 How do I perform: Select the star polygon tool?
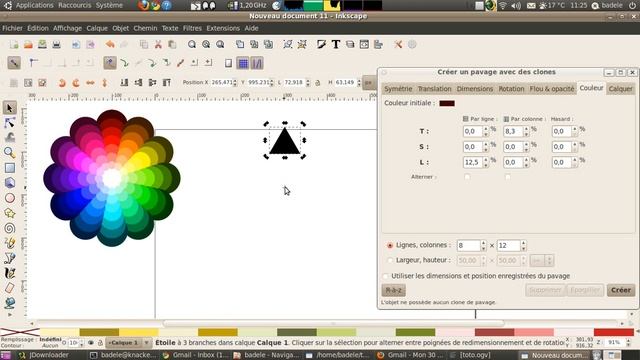click(10, 213)
